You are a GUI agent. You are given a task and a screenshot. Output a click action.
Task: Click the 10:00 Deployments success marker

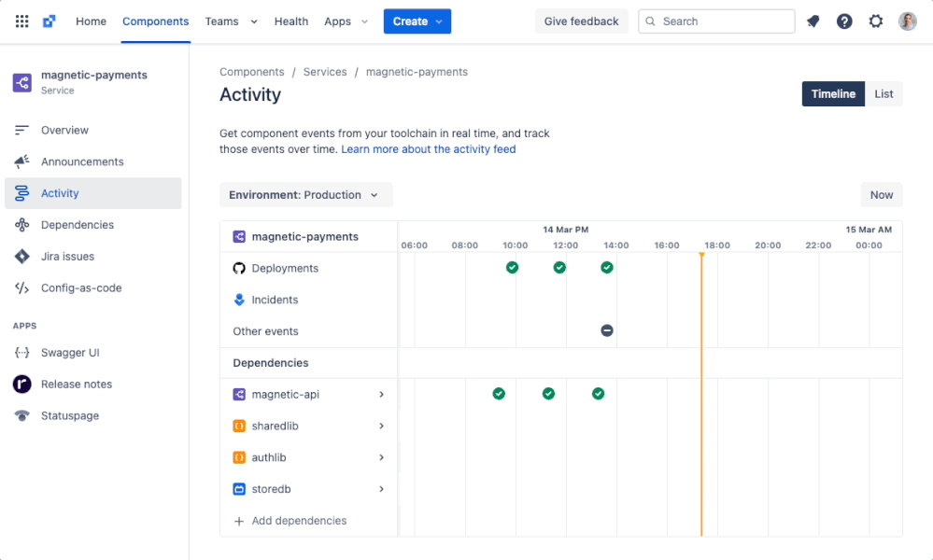[513, 268]
